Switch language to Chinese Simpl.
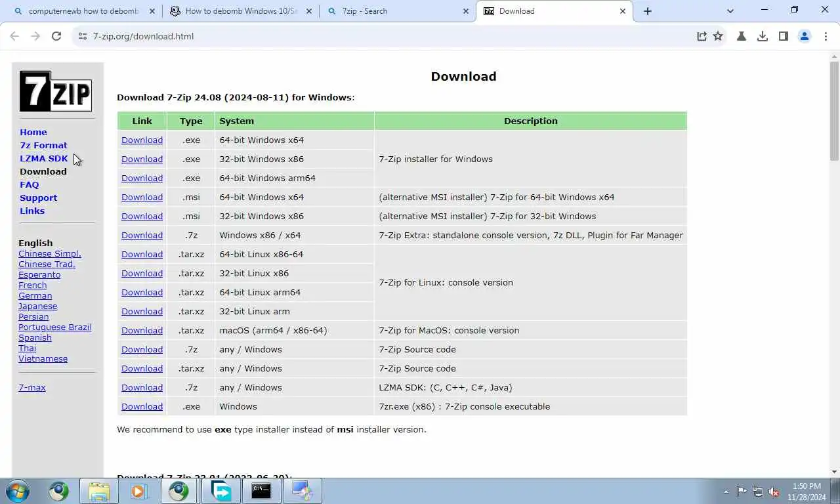Viewport: 840px width, 504px height. [x=50, y=253]
